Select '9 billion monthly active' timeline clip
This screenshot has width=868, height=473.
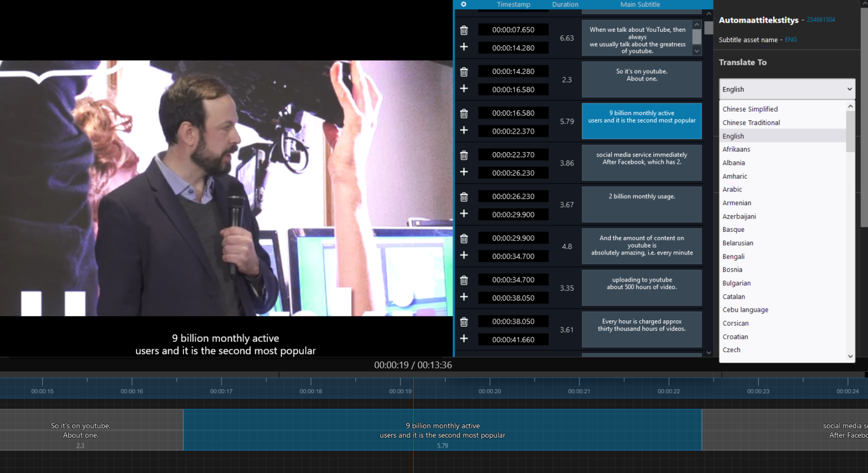tap(442, 430)
